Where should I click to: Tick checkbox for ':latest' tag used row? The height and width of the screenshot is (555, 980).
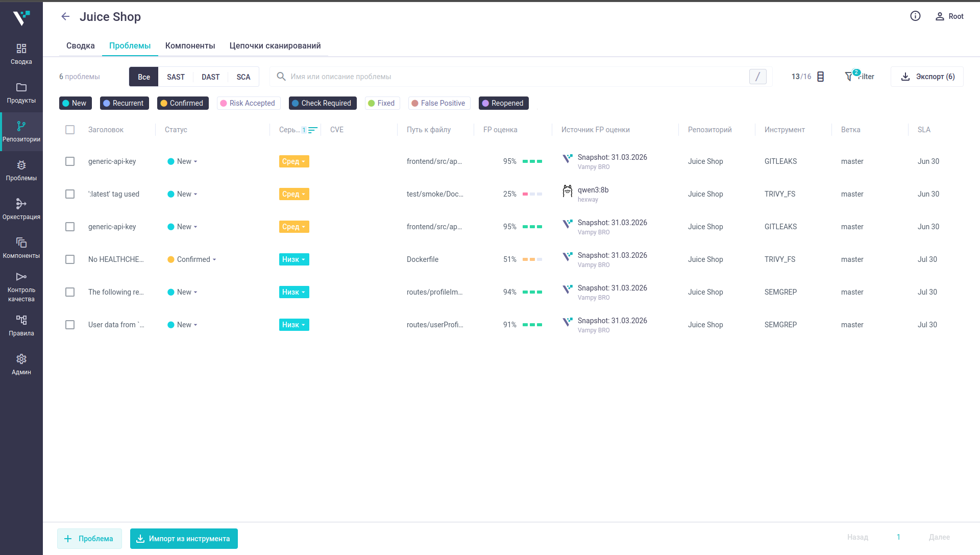70,194
